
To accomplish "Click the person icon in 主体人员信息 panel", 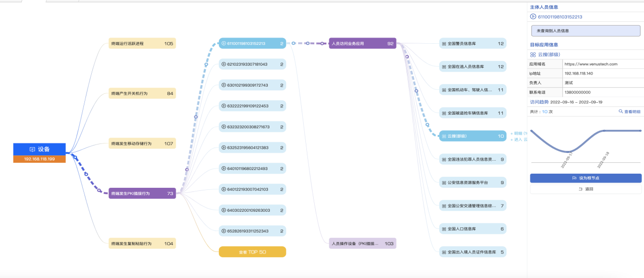I will (x=533, y=17).
